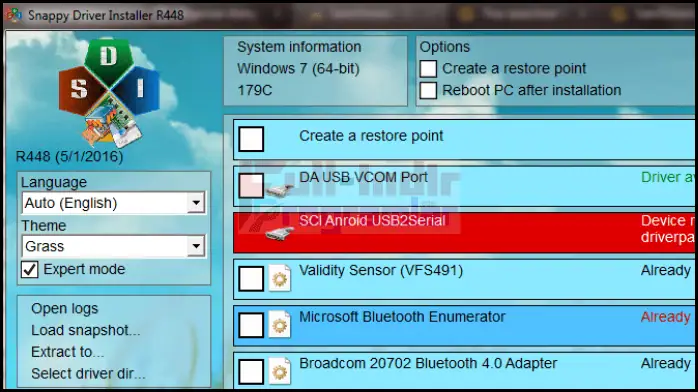Viewport: 698px width, 392px height.
Task: Toggle Reboot PC after installation checkbox
Action: coord(428,90)
